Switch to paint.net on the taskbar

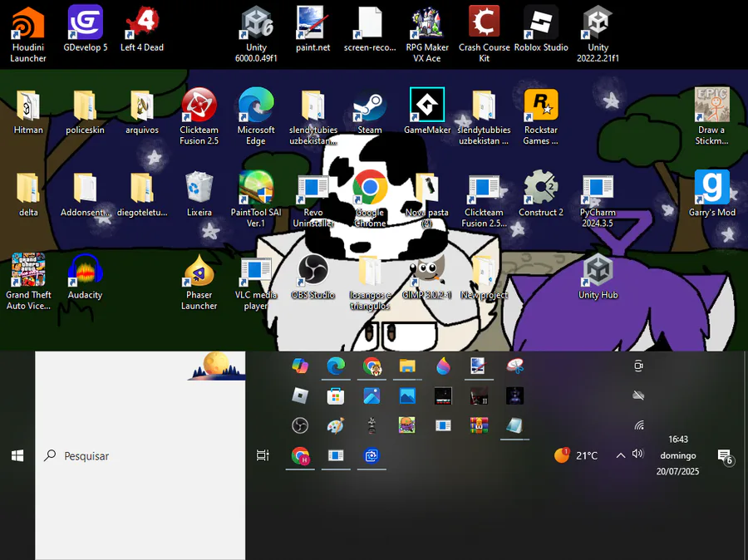tap(479, 366)
